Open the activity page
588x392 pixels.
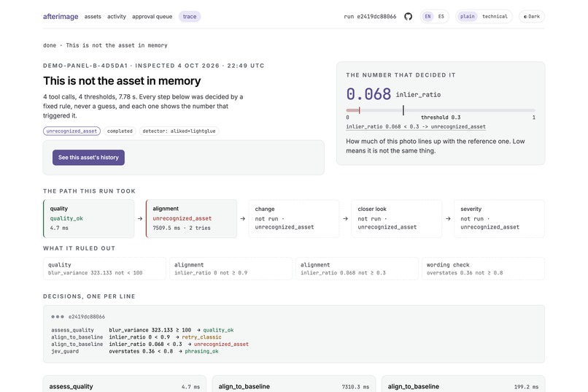tap(117, 17)
